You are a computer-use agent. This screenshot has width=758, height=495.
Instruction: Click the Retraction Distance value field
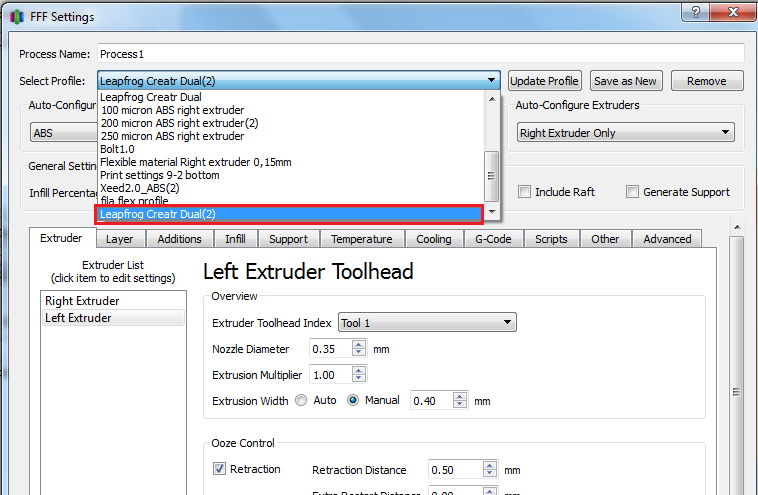(456, 470)
